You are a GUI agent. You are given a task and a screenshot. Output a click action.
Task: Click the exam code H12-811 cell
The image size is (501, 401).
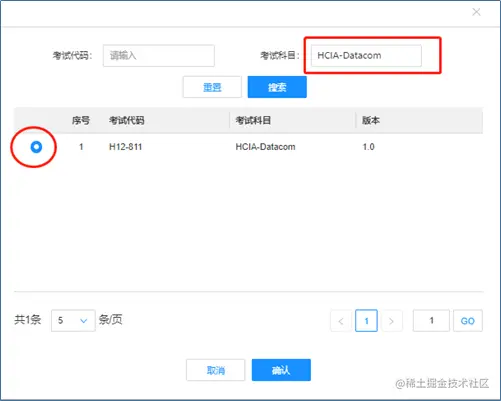tap(126, 147)
